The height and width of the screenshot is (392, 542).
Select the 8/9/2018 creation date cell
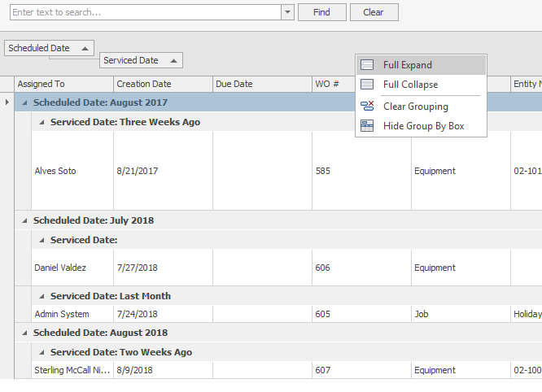tap(163, 370)
